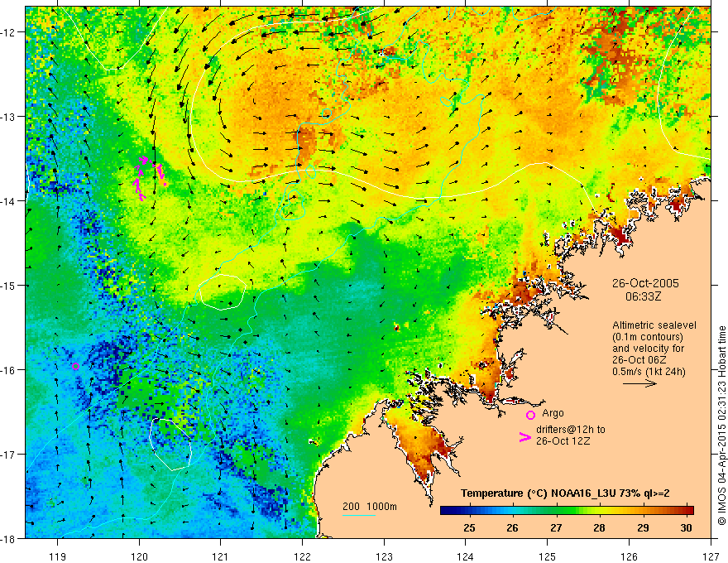Select the temperature color bar

[567, 510]
